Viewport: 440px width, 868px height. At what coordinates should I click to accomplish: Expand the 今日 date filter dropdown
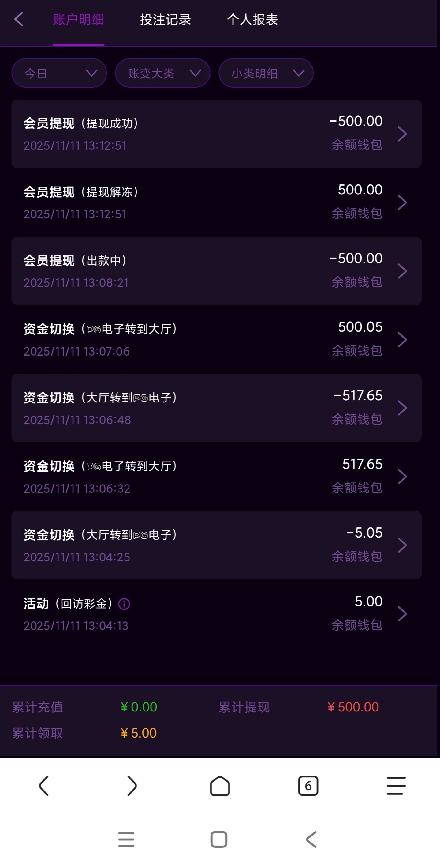(59, 73)
